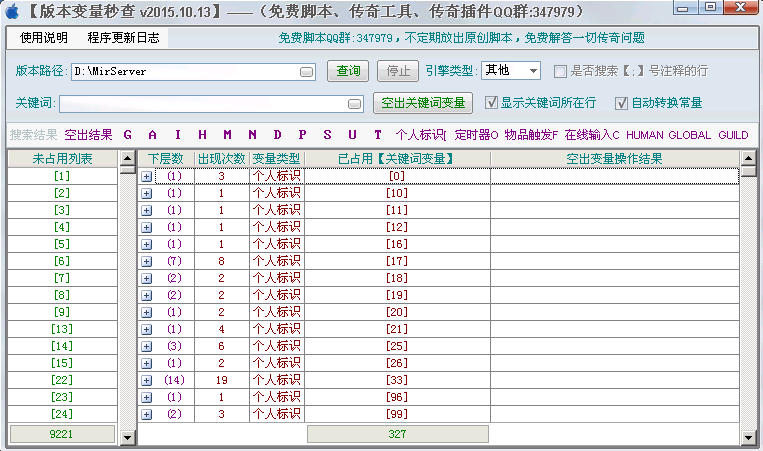763x451 pixels.
Task: Click down arrow of results table scrollbar
Action: [x=748, y=437]
